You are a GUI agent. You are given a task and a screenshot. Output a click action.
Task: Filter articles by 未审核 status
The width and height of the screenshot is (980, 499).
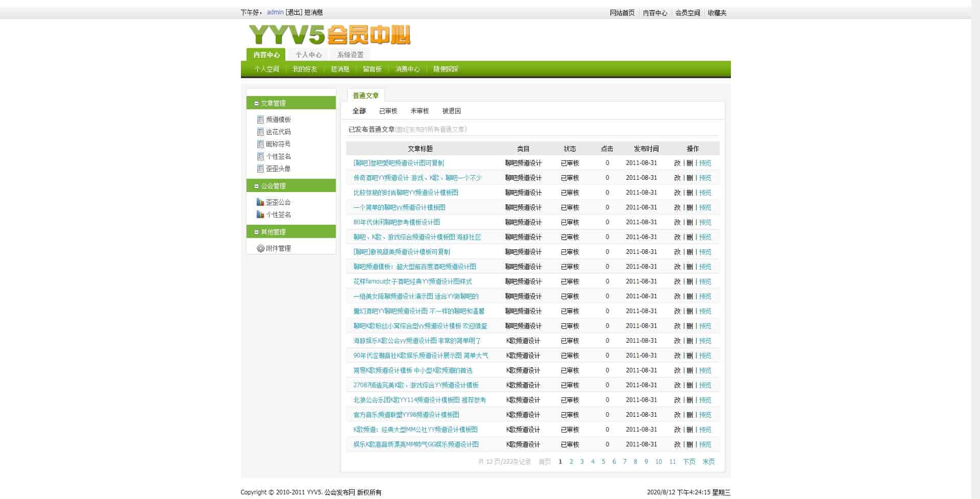coord(420,111)
